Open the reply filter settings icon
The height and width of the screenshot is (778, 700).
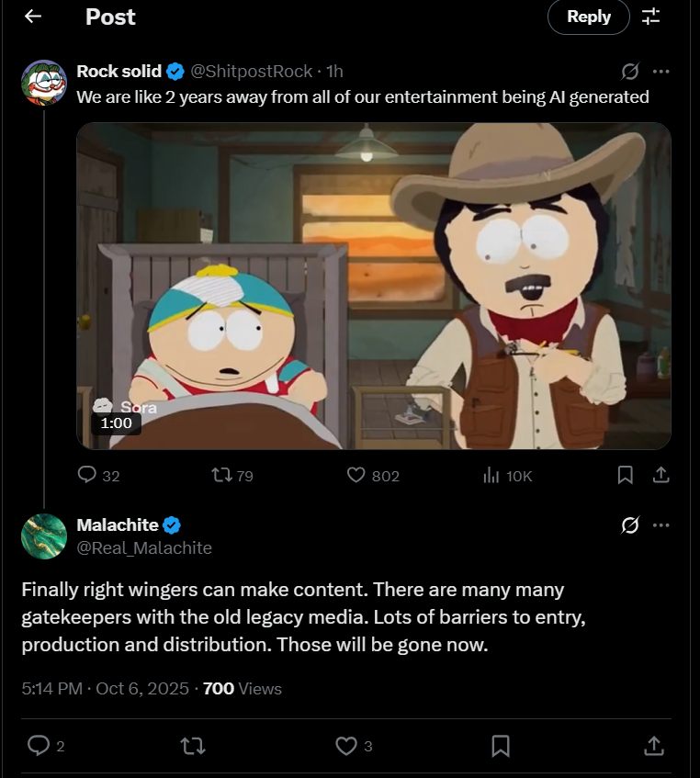[650, 17]
